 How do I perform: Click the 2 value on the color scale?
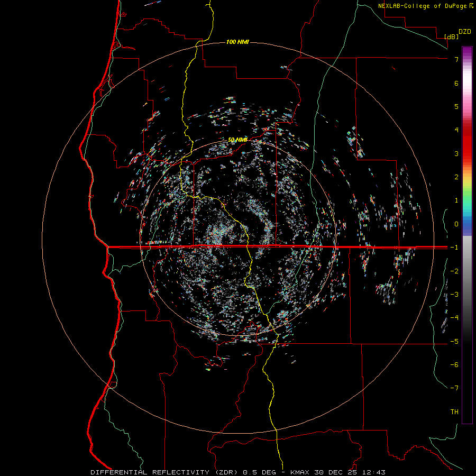(456, 177)
